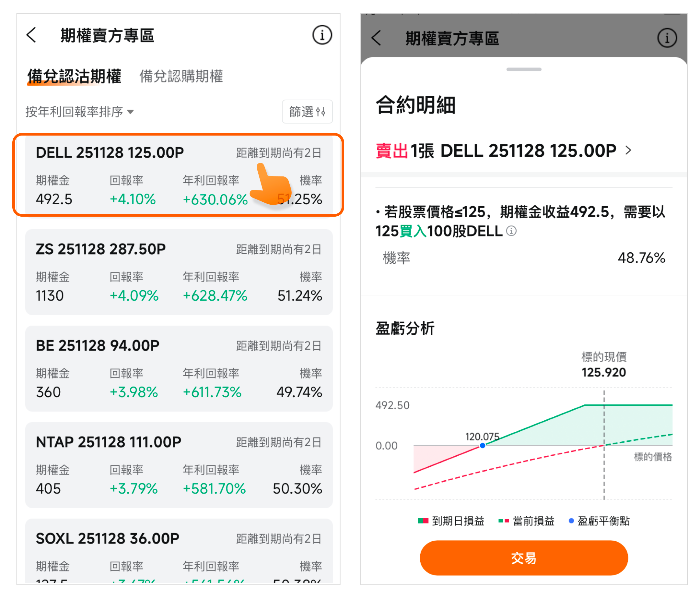Open info icon on contract detail header

tap(667, 38)
